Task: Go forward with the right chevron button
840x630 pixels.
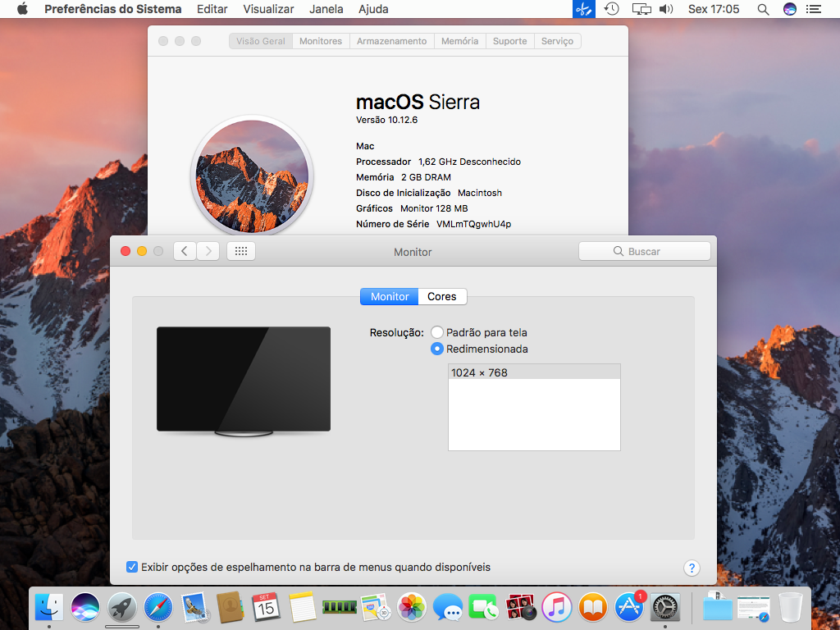Action: [208, 251]
